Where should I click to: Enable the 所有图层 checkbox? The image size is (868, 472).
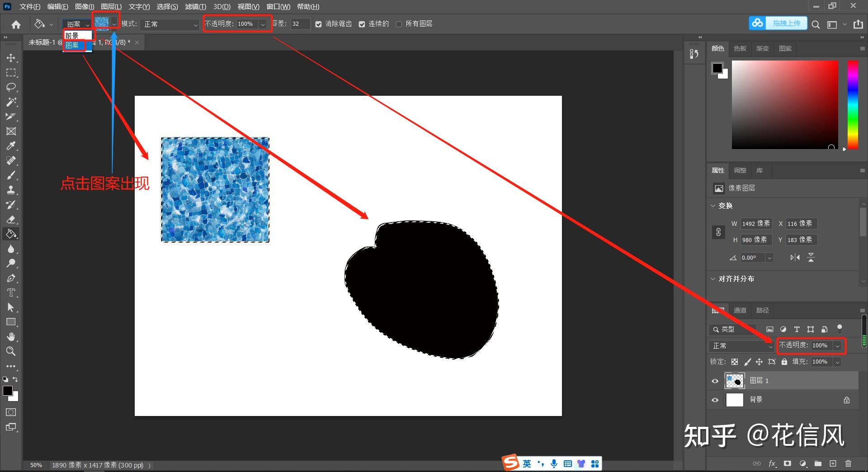(399, 24)
